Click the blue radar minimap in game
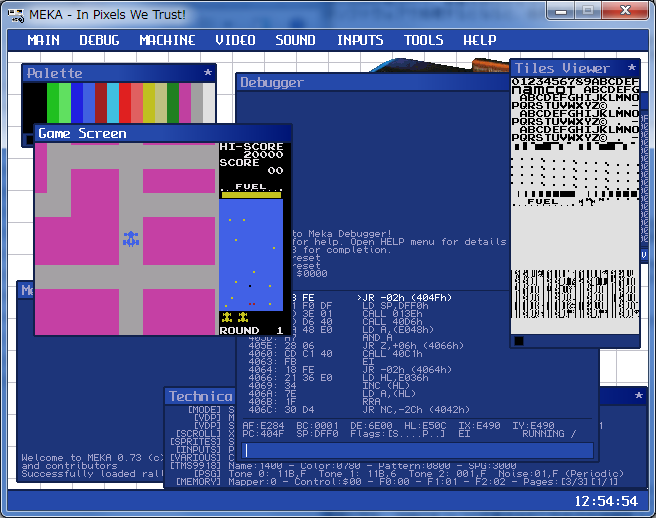This screenshot has height=518, width=656. 251,255
